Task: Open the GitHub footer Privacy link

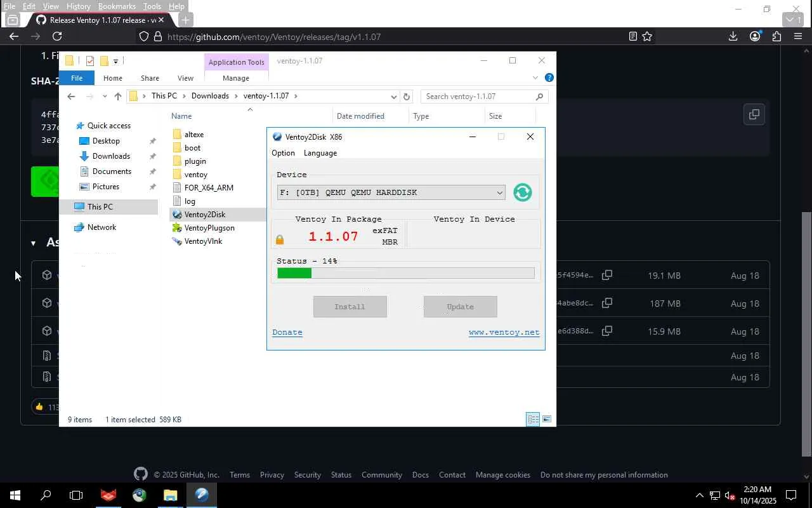Action: coord(272,475)
